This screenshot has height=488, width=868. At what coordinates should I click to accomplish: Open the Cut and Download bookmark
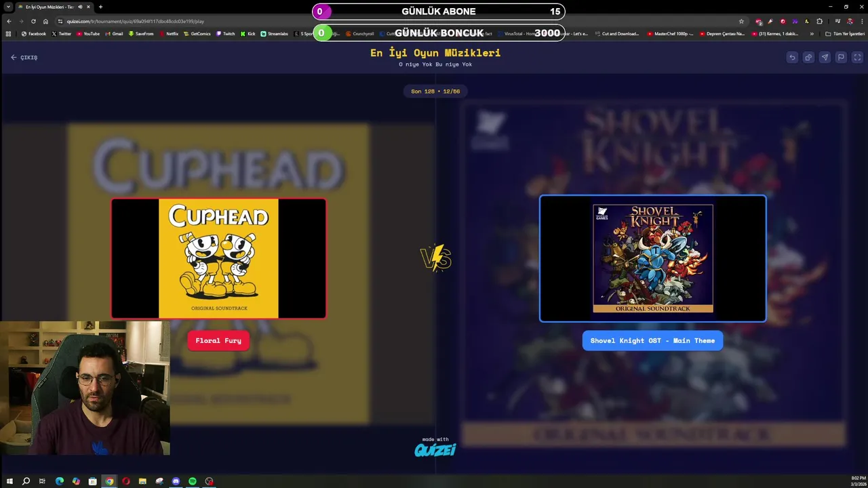[617, 34]
